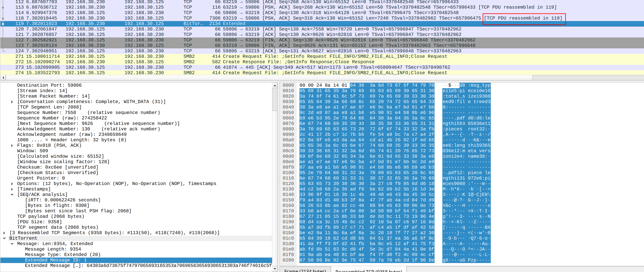
Task: Click the packet list horizontal scroll left arrow
Action: point(3,78)
